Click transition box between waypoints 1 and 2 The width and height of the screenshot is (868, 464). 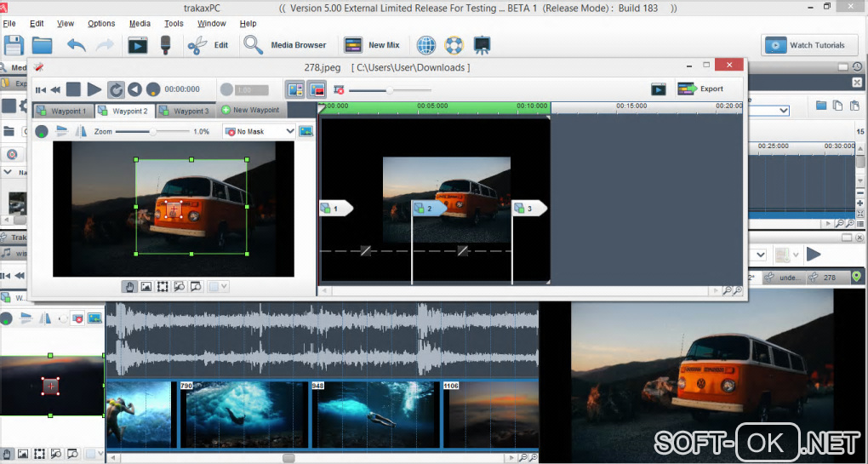click(x=365, y=251)
